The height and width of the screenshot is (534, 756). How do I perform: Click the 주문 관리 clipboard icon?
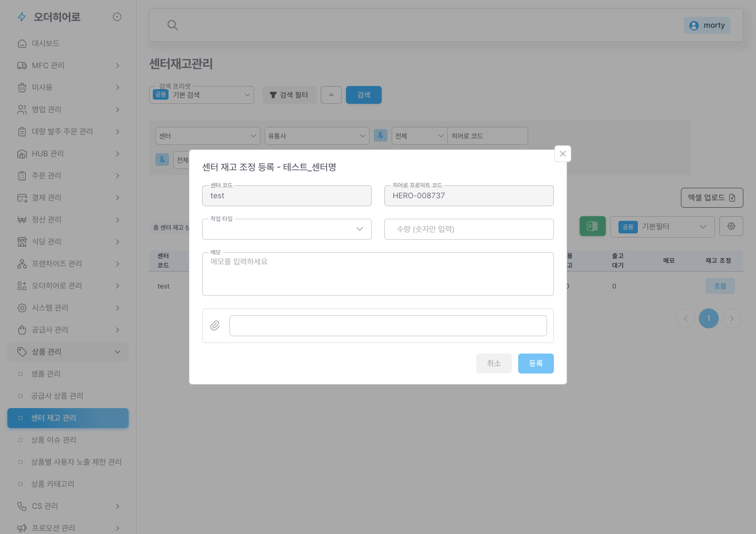click(x=22, y=176)
